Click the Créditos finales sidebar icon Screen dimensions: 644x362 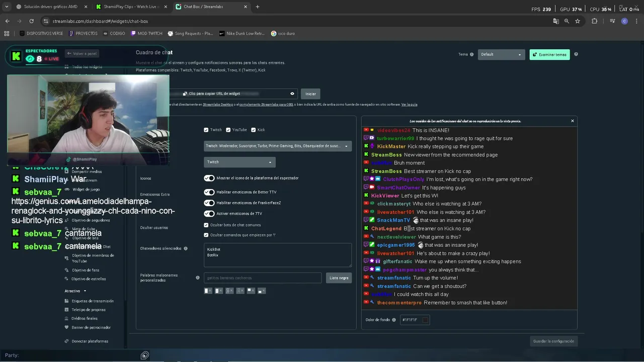coord(66,318)
